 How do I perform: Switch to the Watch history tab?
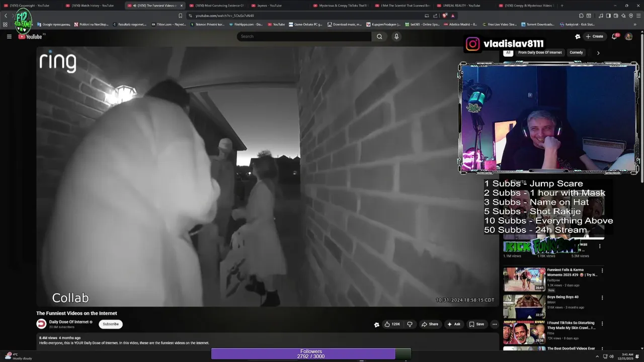[x=93, y=6]
